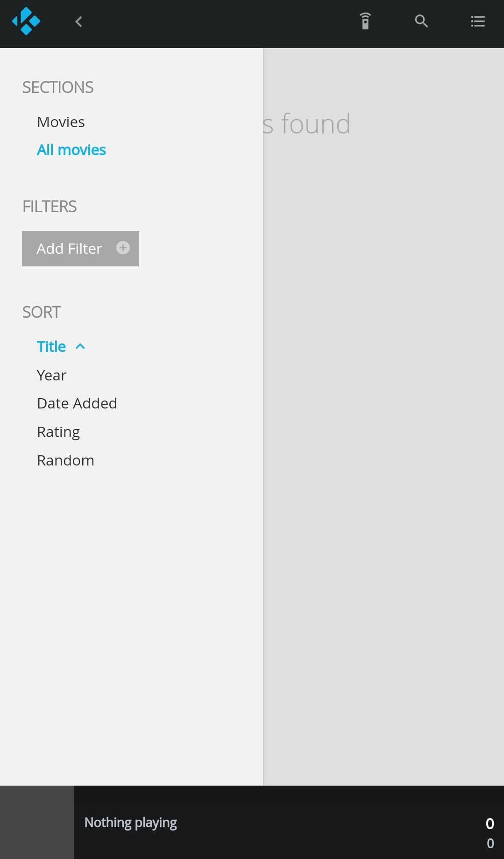This screenshot has height=859, width=504.
Task: Sort movies by Date Added
Action: (77, 403)
